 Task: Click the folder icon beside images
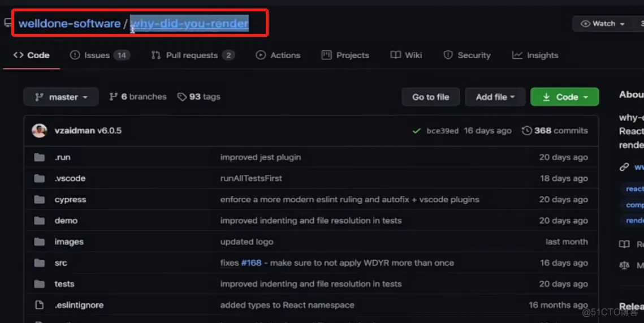click(x=40, y=242)
